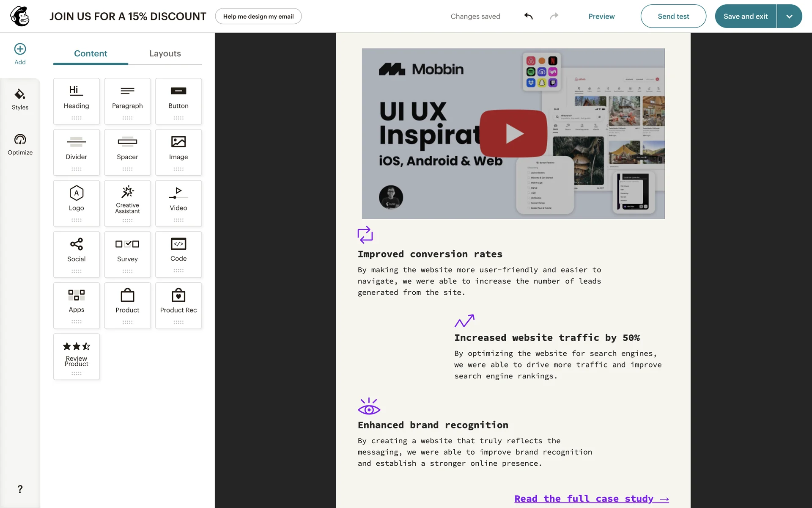
Task: Open the Optimize panel
Action: (20, 144)
